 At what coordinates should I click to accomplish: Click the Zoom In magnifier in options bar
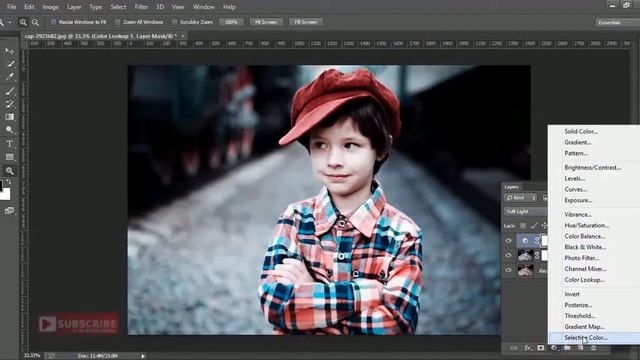23,22
